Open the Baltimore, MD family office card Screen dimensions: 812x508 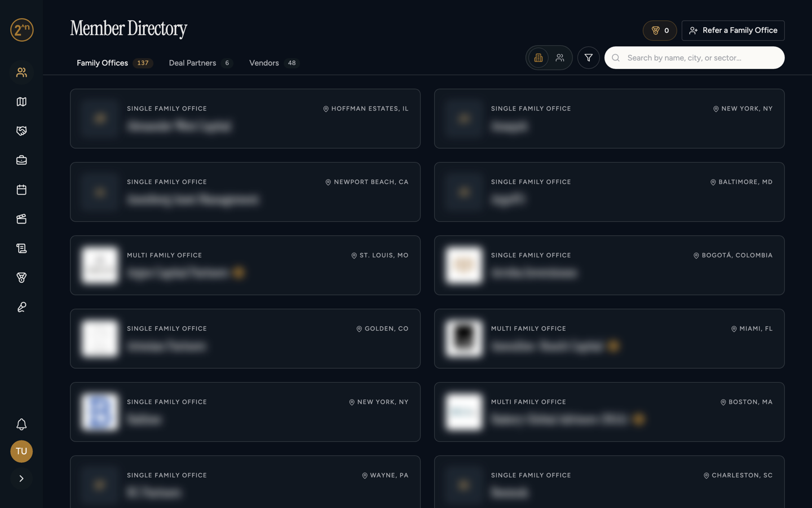[609, 192]
